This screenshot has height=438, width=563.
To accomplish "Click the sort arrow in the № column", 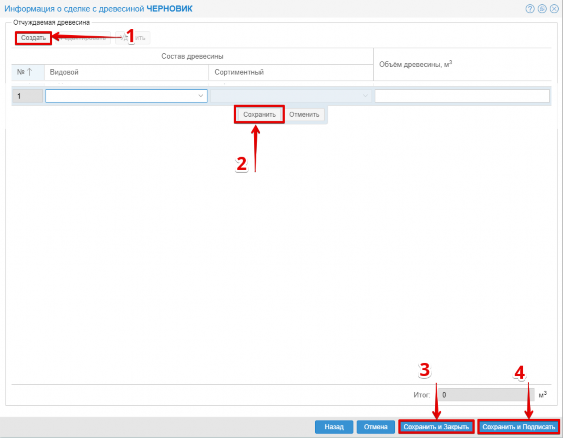I will 29,72.
